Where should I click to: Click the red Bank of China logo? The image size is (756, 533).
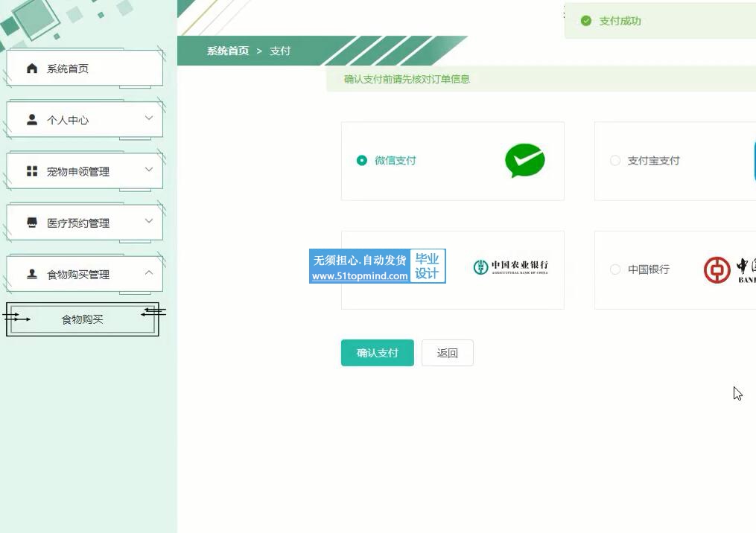pyautogui.click(x=717, y=269)
